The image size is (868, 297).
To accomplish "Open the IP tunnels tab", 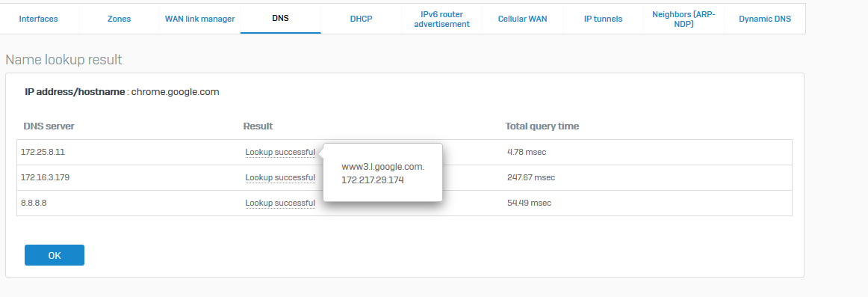I will (604, 19).
